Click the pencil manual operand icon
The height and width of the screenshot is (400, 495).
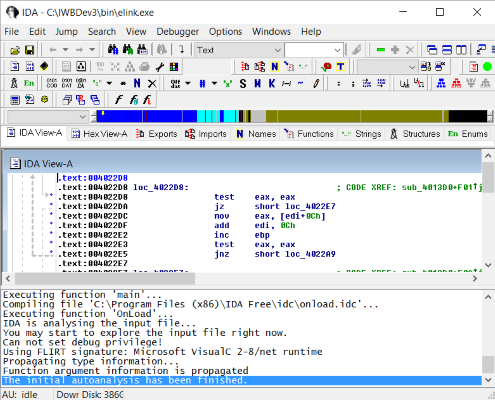[x=316, y=83]
